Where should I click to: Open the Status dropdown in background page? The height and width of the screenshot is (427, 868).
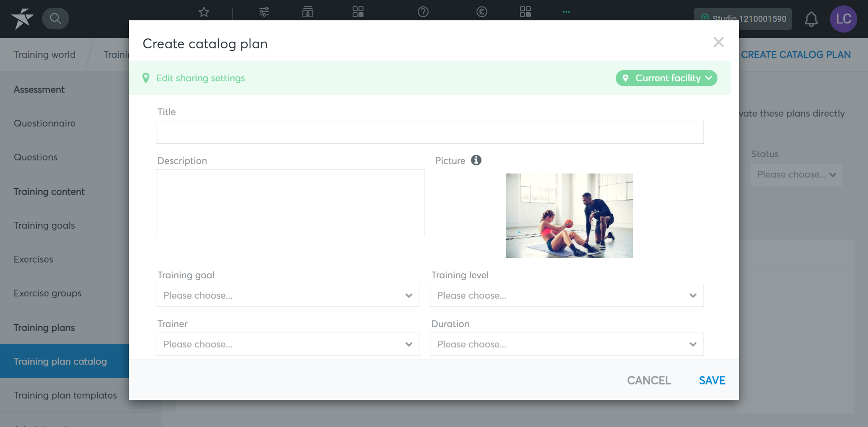click(797, 174)
